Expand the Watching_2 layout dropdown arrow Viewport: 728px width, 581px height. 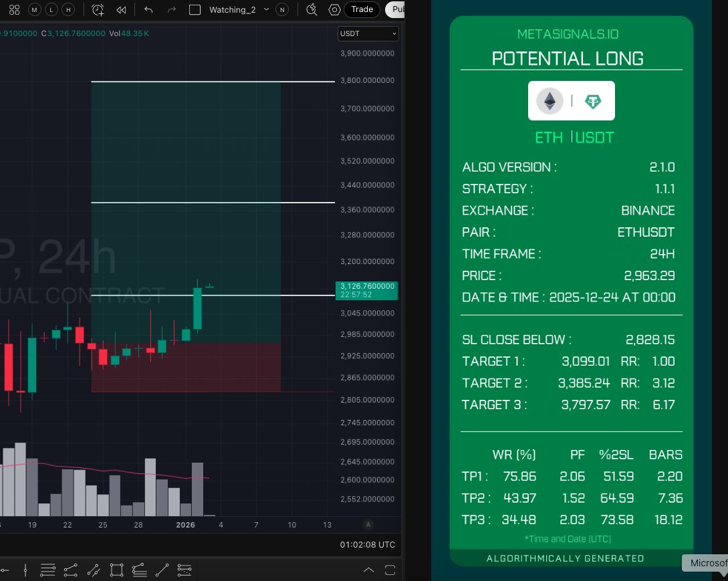click(x=267, y=9)
